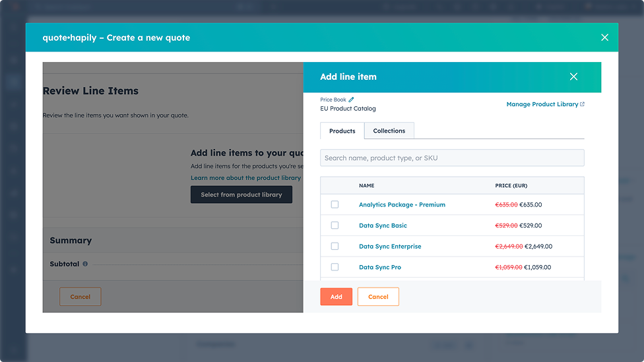Click the info icon next to Subtotal
This screenshot has width=644, height=362.
click(85, 264)
